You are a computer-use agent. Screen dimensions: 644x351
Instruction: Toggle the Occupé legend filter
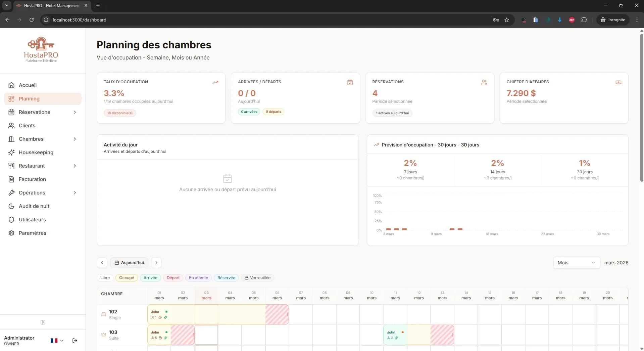point(127,278)
